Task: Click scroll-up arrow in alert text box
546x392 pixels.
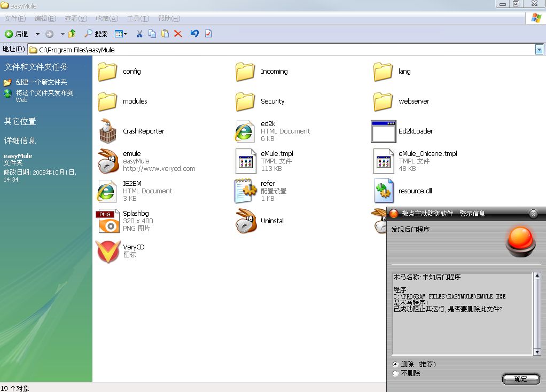Action: pos(537,276)
